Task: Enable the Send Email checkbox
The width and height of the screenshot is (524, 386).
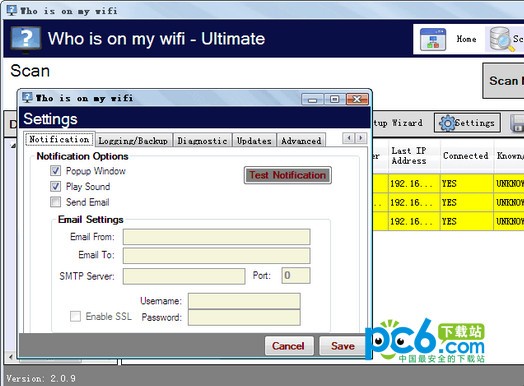Action: pos(55,202)
